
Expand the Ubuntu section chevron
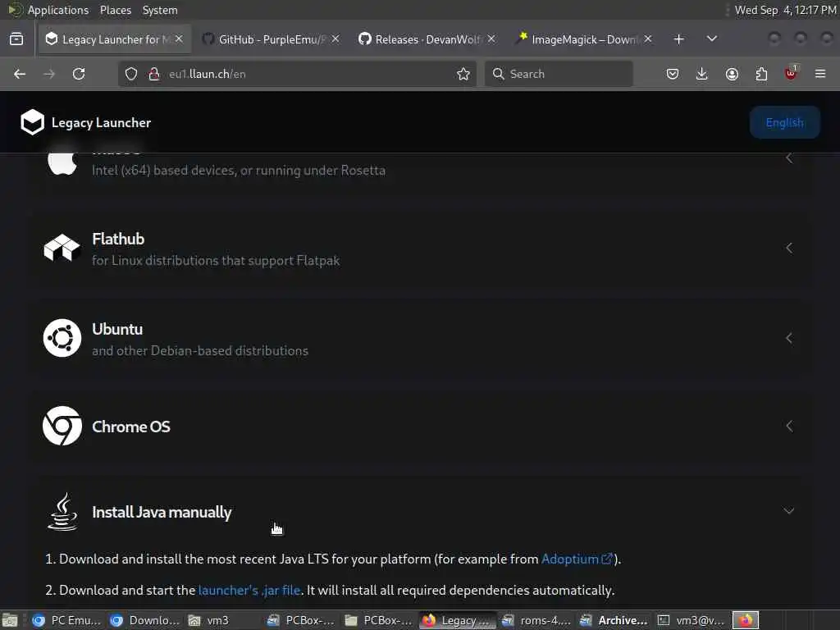point(788,338)
